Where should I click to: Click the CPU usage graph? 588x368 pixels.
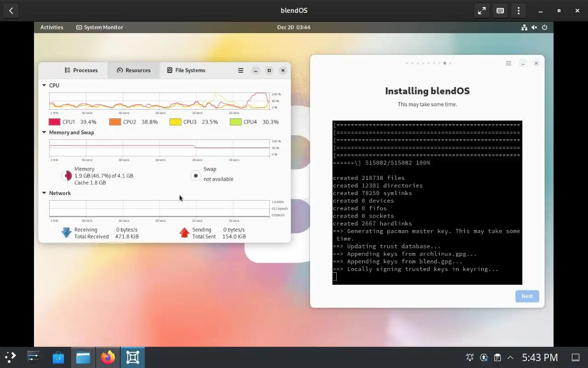click(159, 101)
